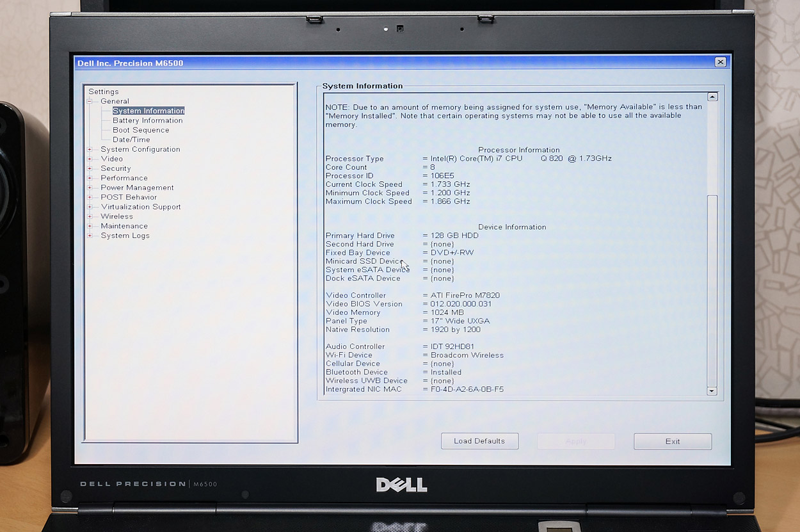Screen dimensions: 800x532
Task: Expand the POST Behavior node
Action: (x=90, y=197)
